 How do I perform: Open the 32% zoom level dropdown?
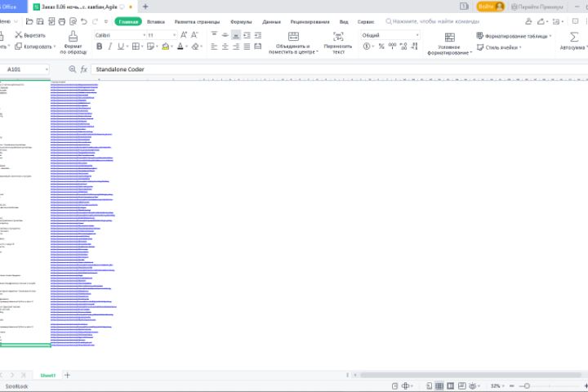tap(497, 385)
